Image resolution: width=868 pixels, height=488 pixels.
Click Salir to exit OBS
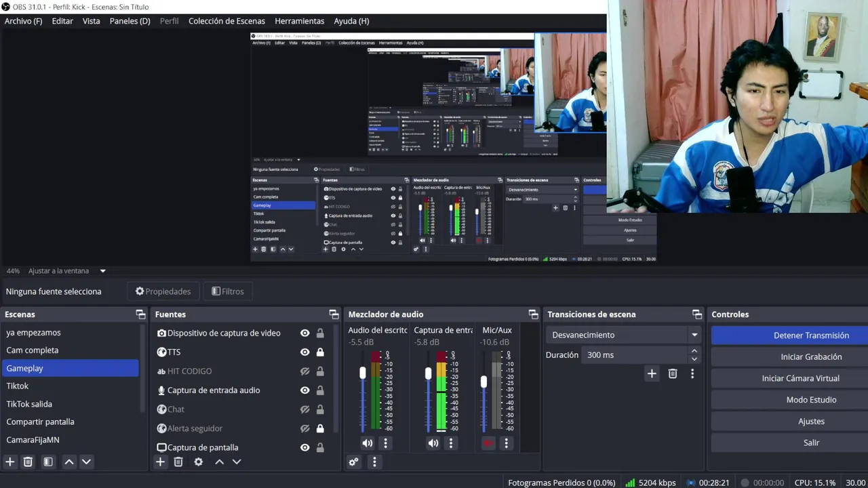pos(790,443)
